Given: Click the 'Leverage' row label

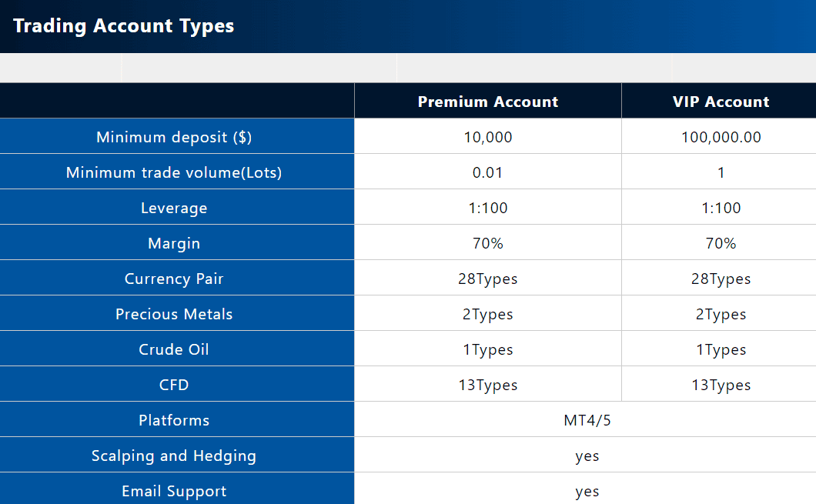Looking at the screenshot, I should pos(174,208).
